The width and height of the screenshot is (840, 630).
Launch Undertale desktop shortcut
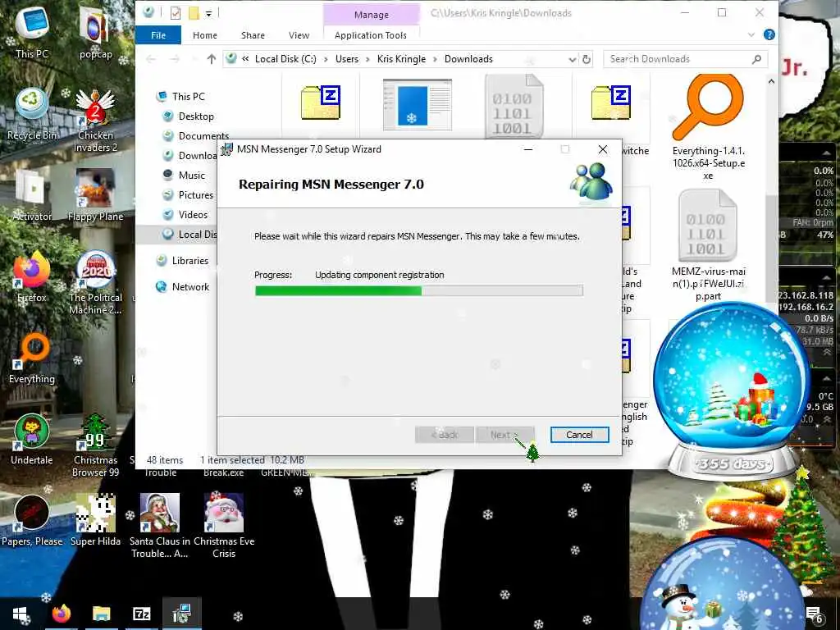pos(32,440)
